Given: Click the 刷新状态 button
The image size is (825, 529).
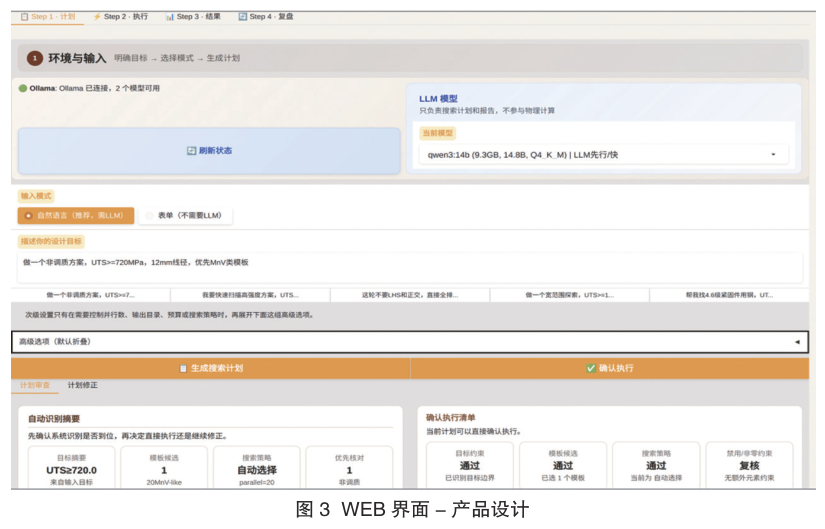Looking at the screenshot, I should [x=209, y=151].
